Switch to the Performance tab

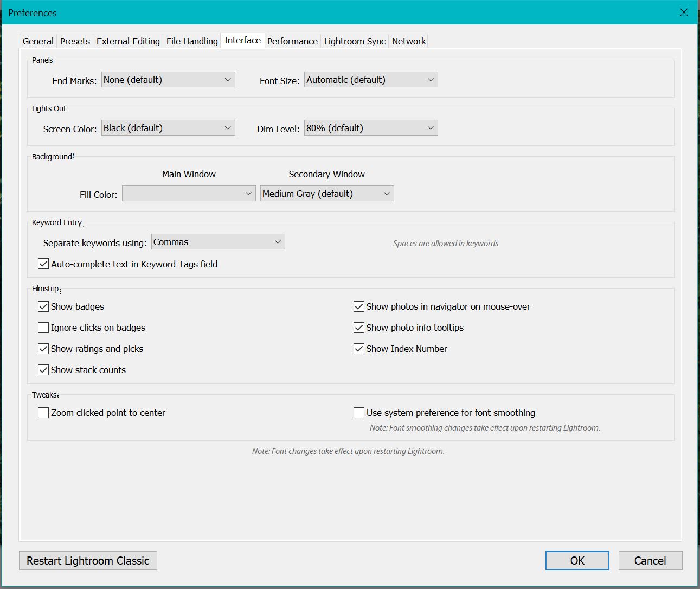point(292,41)
